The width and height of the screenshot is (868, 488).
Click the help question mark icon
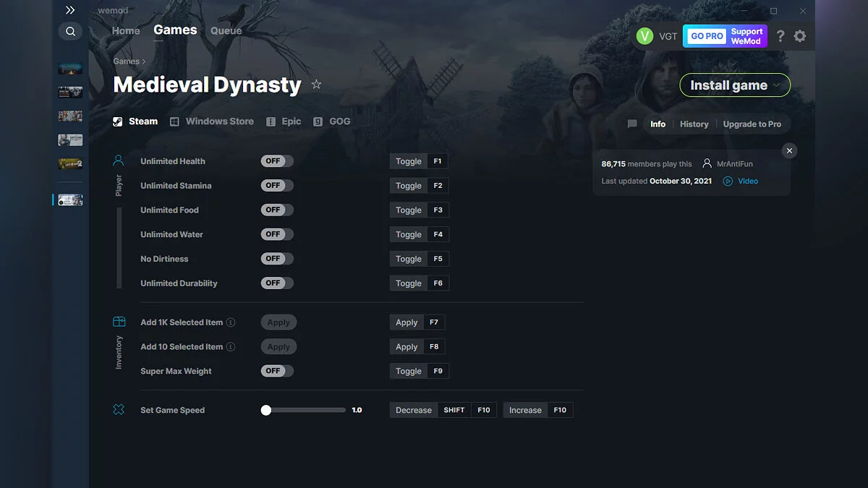coord(780,35)
